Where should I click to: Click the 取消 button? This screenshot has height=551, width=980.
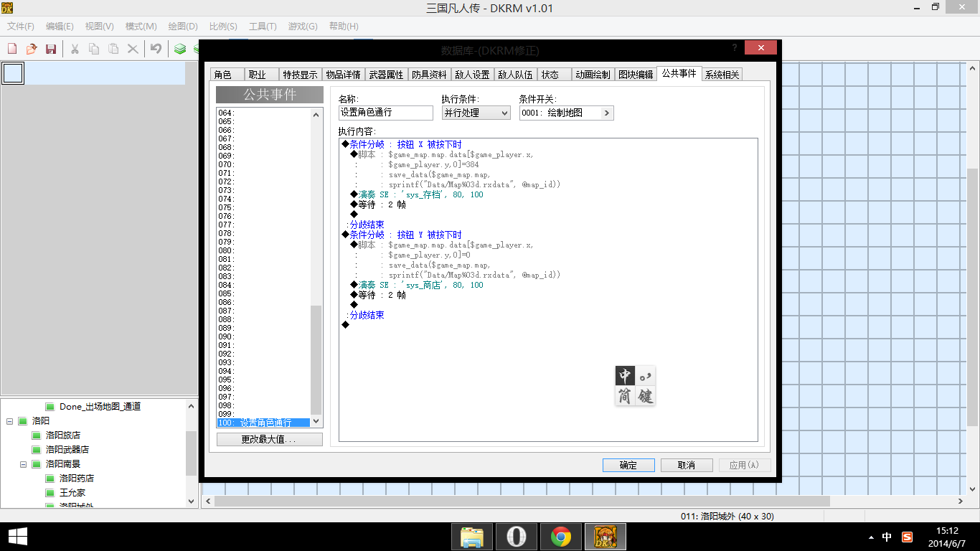pos(687,465)
